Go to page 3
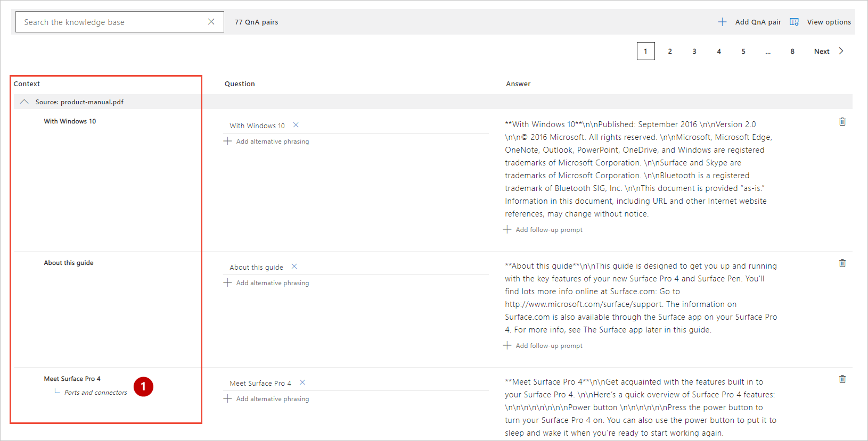Screen dimensions: 868x441 [694, 51]
